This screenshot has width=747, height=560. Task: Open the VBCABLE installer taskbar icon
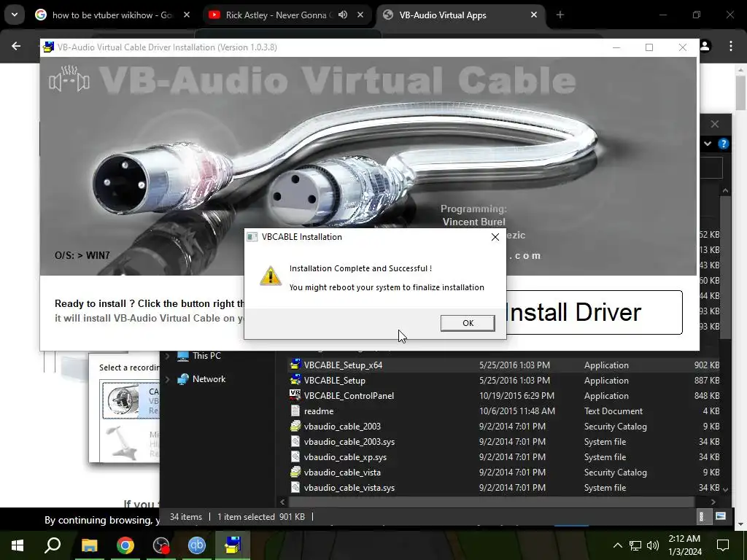coord(233,545)
